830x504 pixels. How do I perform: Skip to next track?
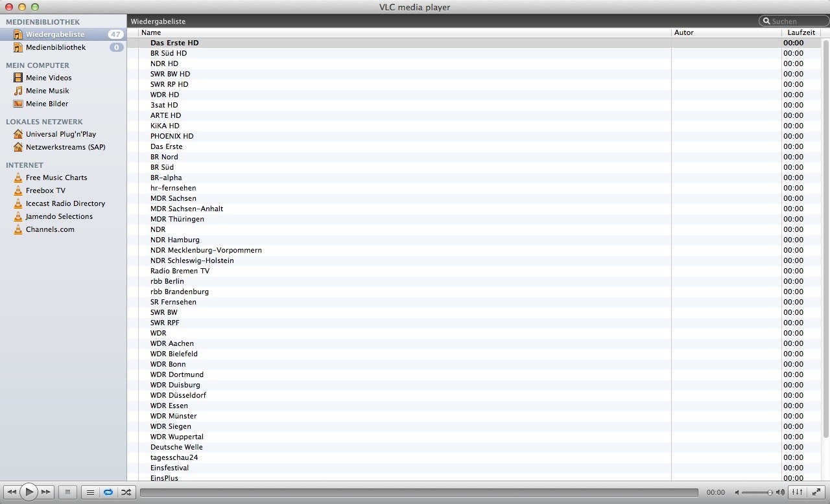46,492
